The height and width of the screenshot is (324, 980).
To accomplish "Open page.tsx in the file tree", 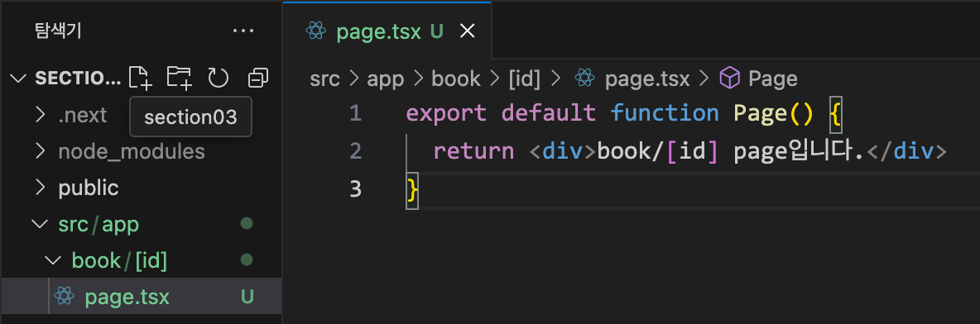I will pos(141,297).
